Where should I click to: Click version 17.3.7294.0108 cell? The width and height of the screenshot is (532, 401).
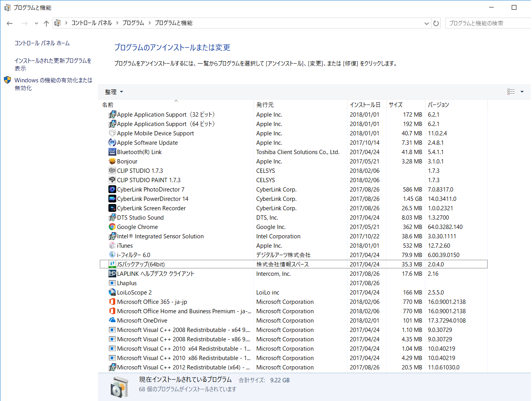tap(447, 321)
